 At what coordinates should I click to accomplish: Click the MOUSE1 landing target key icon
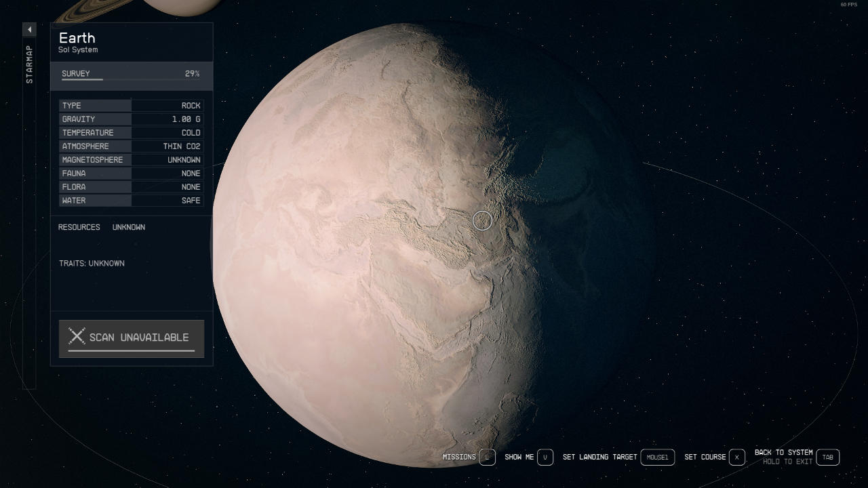click(656, 457)
